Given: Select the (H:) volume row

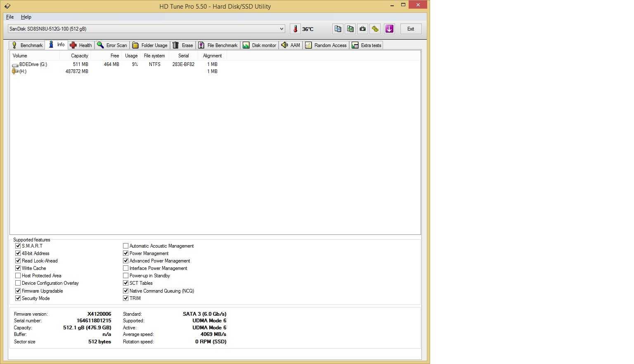Looking at the screenshot, I should pos(118,71).
